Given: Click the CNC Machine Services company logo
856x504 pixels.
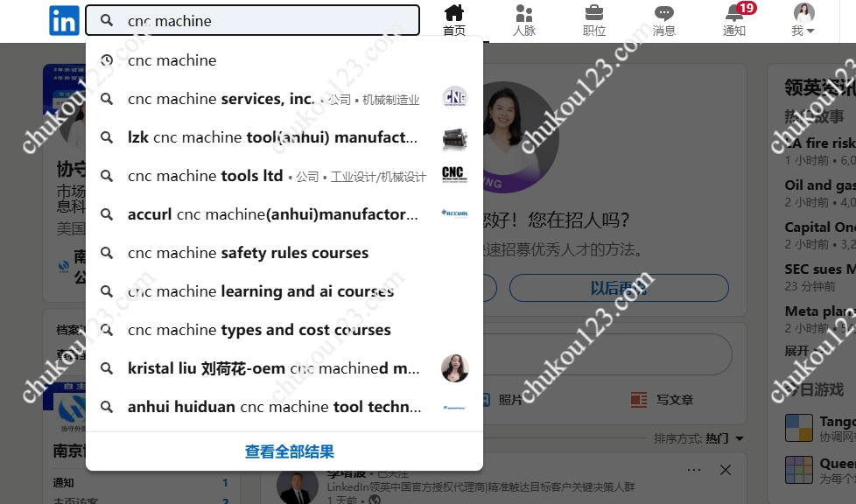Looking at the screenshot, I should (x=453, y=99).
